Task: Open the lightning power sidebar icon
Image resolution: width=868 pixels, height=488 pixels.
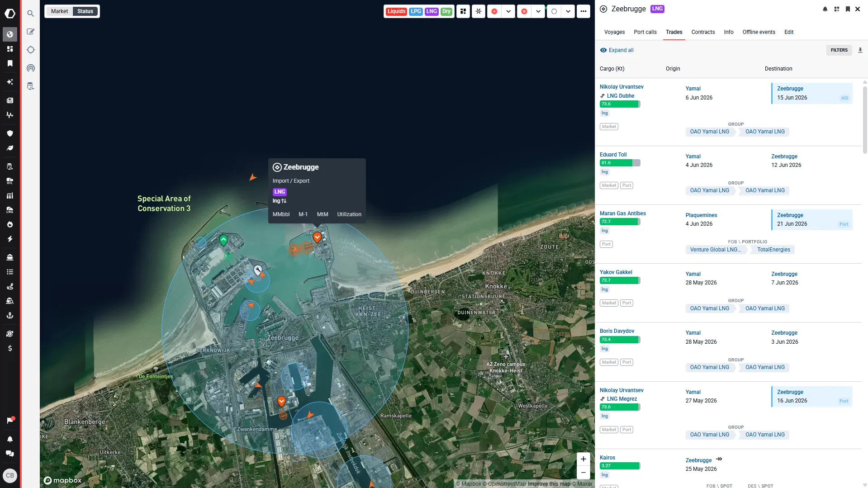Action: [10, 239]
